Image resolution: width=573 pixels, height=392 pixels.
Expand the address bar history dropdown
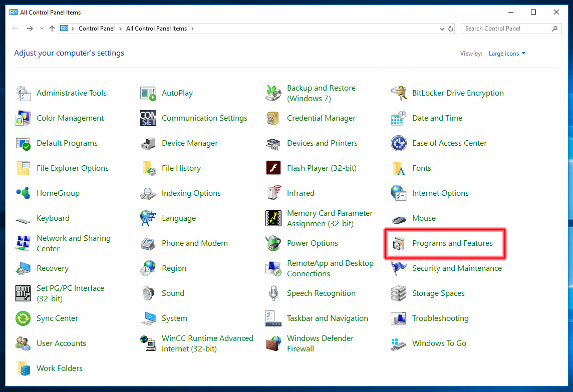pyautogui.click(x=442, y=29)
